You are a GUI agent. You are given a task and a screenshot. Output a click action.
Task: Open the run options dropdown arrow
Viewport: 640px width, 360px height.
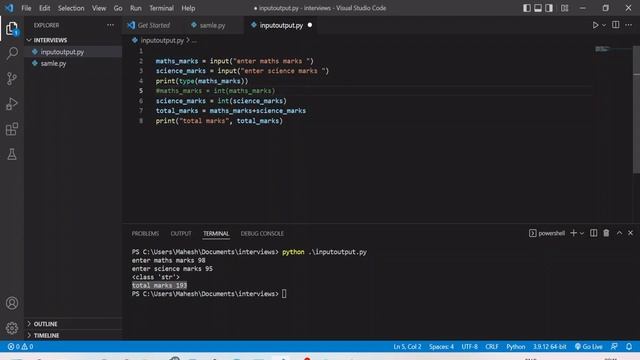click(x=604, y=25)
